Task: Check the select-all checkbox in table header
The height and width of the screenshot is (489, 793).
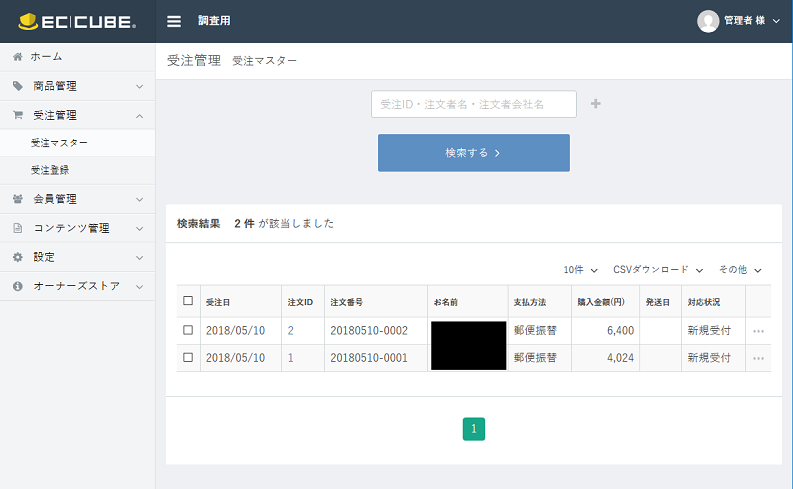Action: point(188,301)
